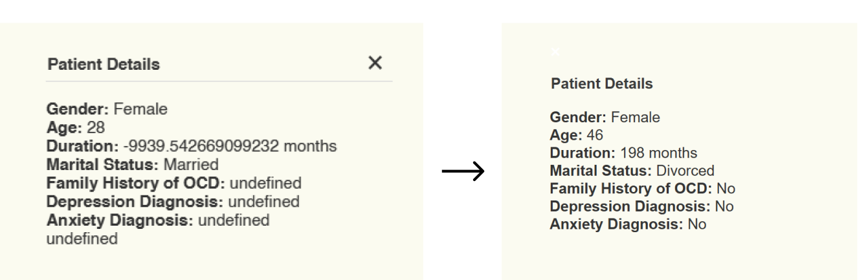The width and height of the screenshot is (868, 280).
Task: Click the Age: 46 line
Action: coord(576,135)
